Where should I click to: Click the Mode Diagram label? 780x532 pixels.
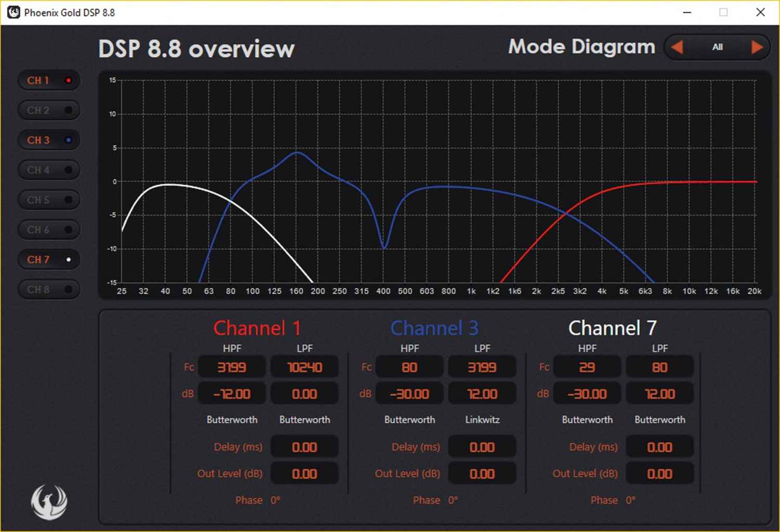(x=582, y=47)
